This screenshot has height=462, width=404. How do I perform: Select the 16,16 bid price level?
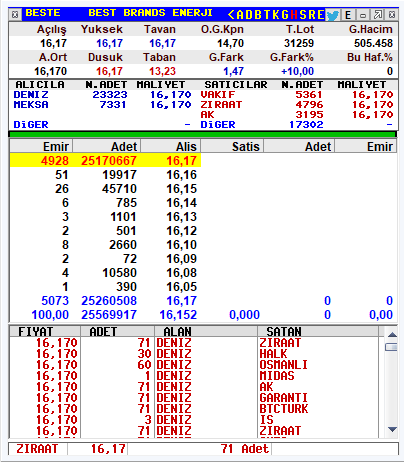(x=182, y=175)
